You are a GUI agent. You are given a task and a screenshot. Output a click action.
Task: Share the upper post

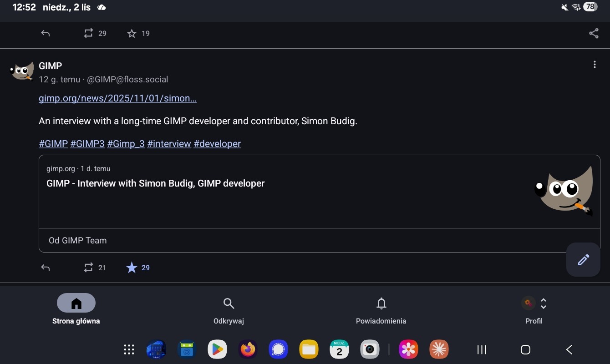[594, 33]
